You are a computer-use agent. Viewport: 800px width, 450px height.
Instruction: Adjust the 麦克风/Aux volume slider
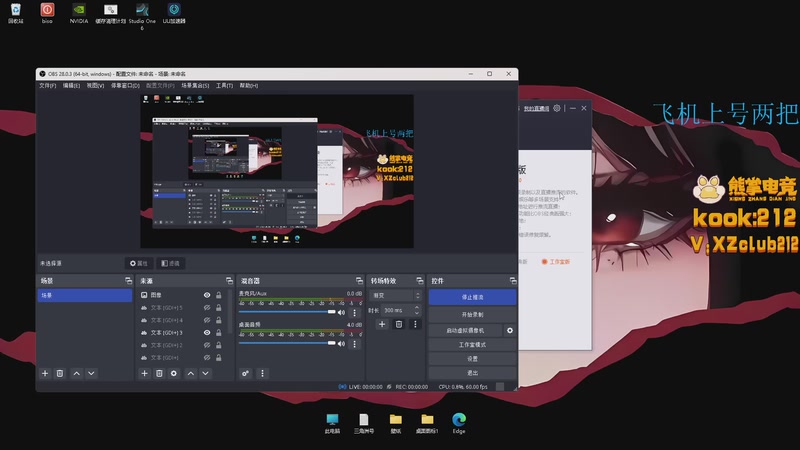point(287,312)
